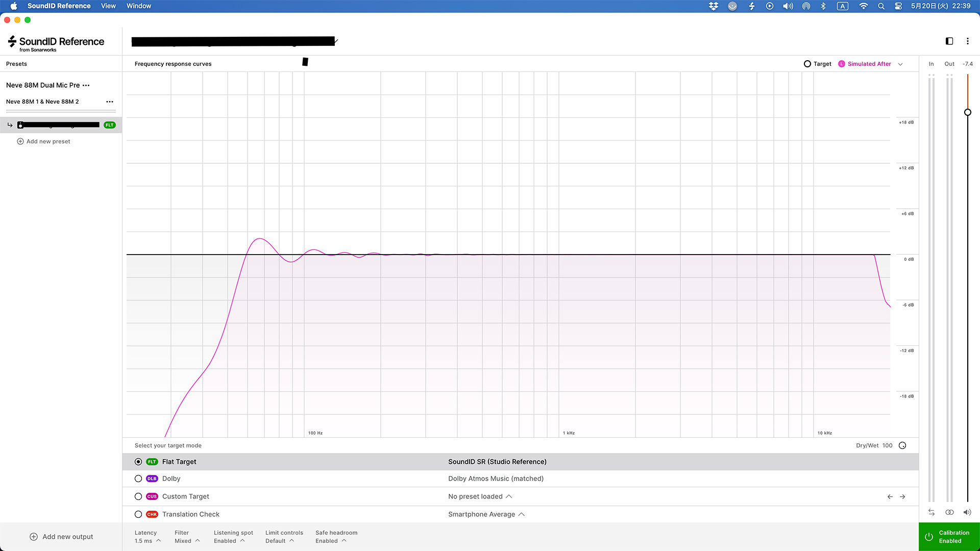Click the DLB Dolby badge
This screenshot has height=551, width=980.
coord(152,479)
